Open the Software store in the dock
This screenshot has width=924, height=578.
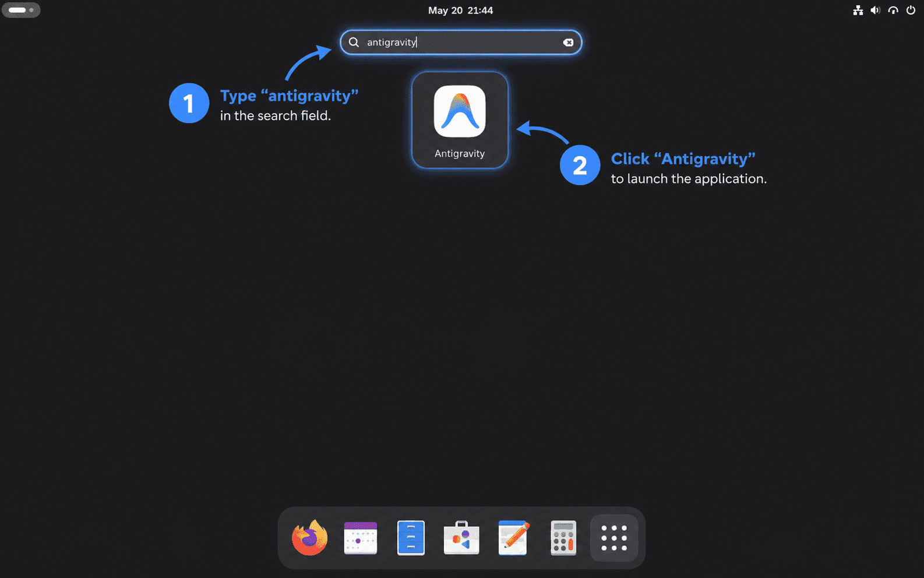461,538
